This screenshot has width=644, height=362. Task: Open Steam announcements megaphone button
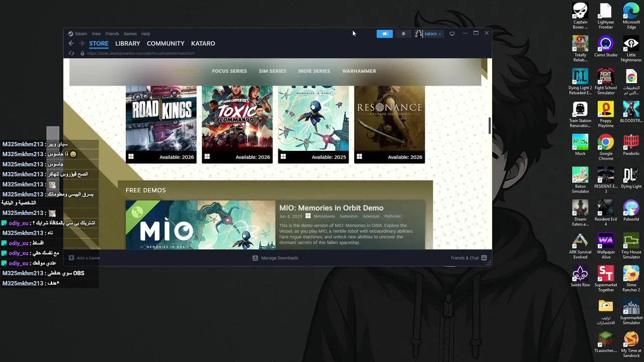384,34
